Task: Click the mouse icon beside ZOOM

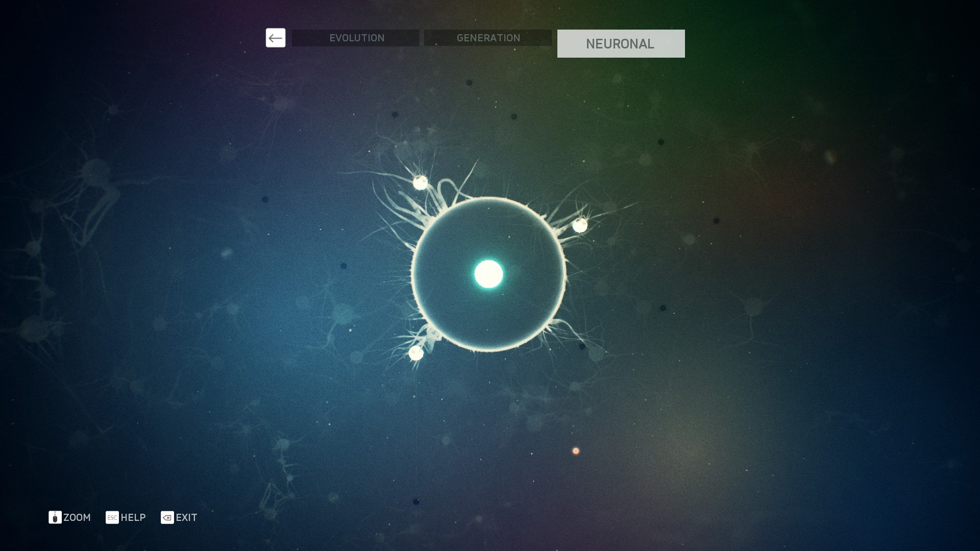Action: pos(55,517)
